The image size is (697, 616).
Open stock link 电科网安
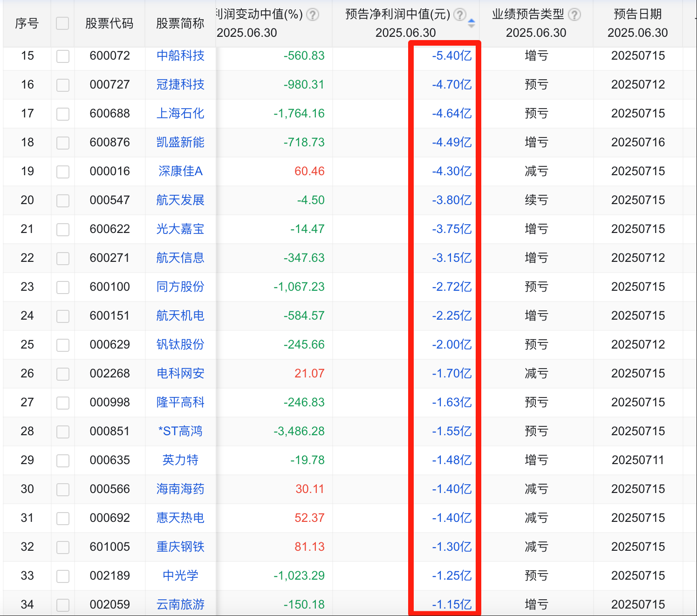(180, 373)
